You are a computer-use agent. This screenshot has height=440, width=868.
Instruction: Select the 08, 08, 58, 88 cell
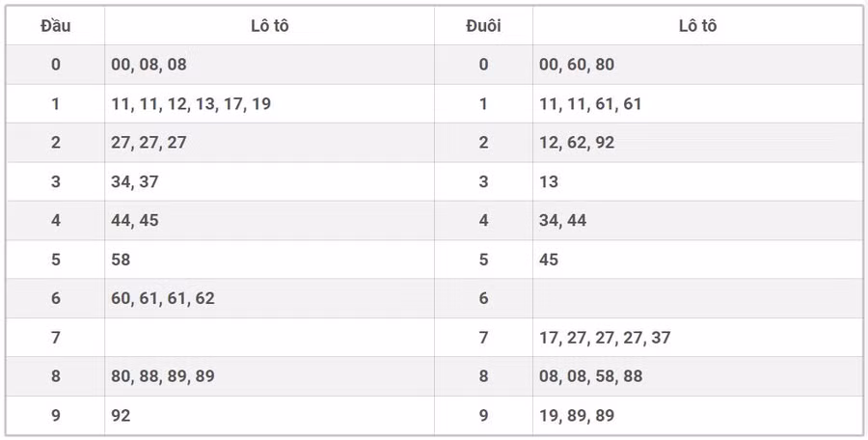coord(590,376)
